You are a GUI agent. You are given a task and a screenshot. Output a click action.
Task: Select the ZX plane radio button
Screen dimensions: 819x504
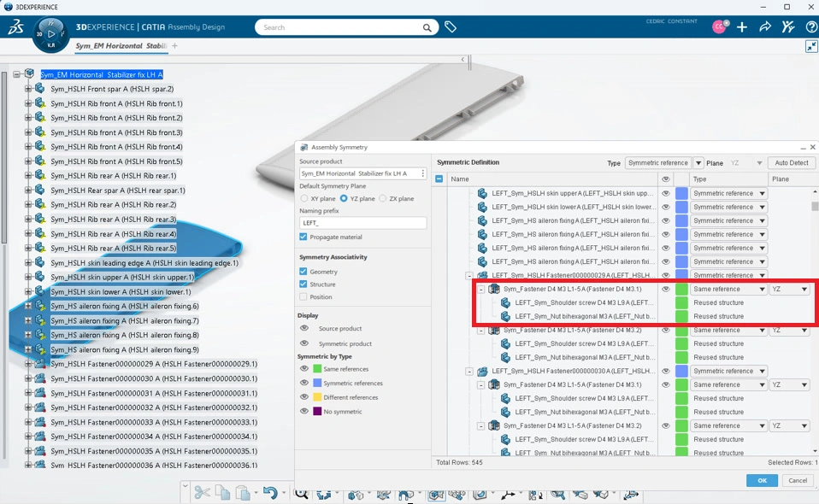coord(383,199)
